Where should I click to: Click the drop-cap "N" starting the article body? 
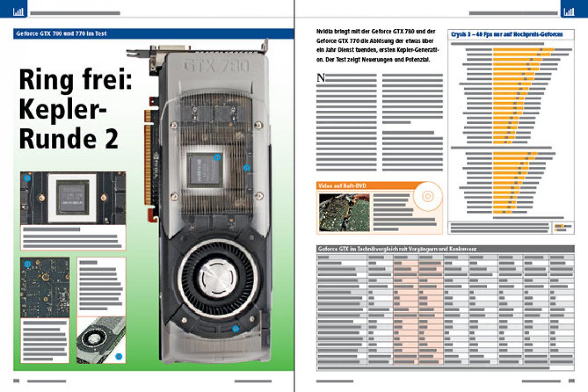tap(321, 78)
